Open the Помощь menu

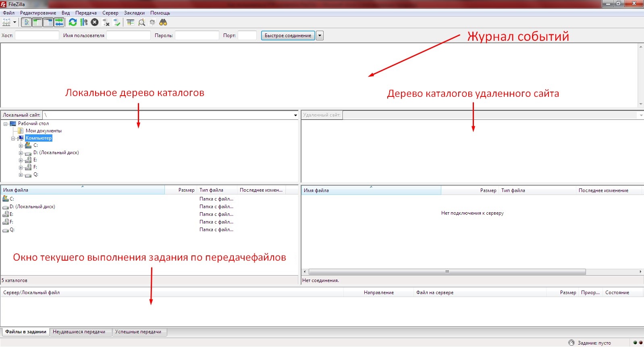click(x=160, y=13)
